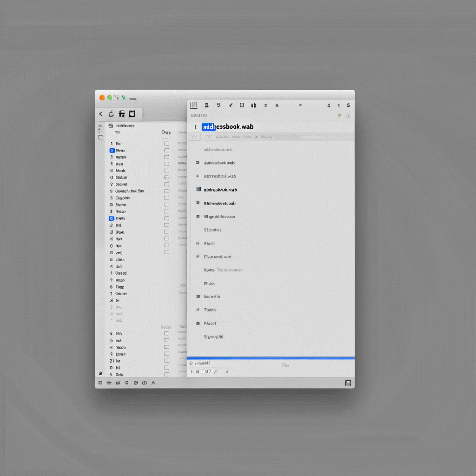Click the bell-shaped icon beside the back chevron
Screen dimensions: 476x476
coord(112,114)
